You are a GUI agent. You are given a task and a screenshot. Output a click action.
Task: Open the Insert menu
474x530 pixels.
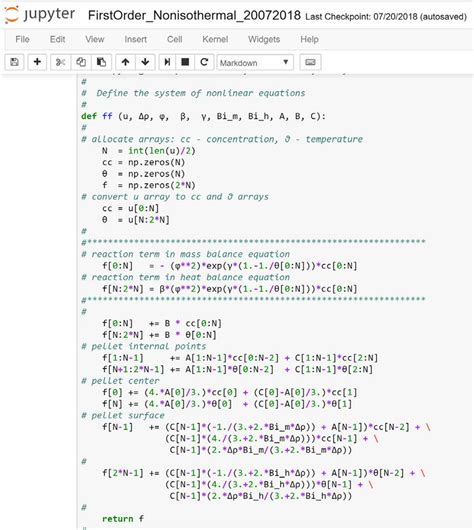click(136, 39)
